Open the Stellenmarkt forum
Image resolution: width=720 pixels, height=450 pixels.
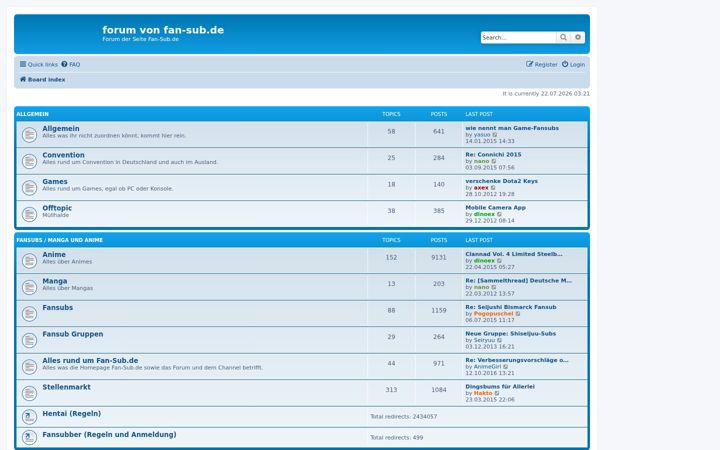[x=66, y=387]
